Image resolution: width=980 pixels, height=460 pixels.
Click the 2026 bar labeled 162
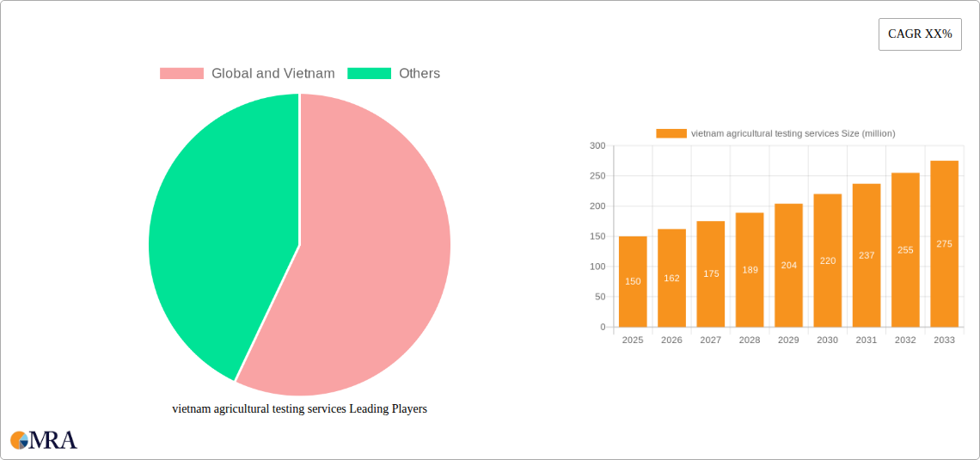point(672,278)
